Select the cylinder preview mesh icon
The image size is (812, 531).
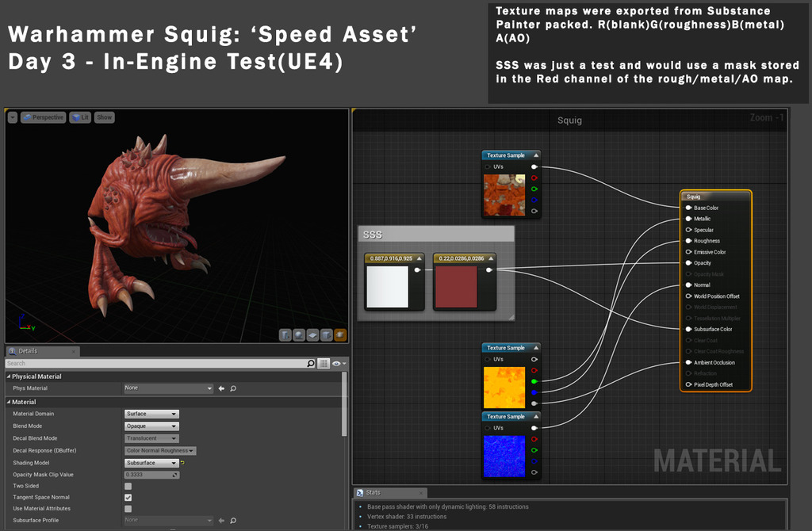285,335
